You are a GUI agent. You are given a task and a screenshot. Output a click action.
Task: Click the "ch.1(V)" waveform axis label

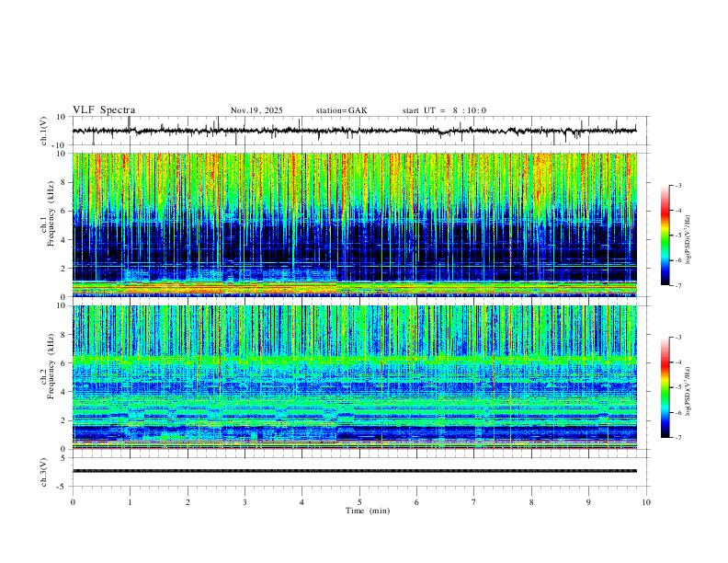[44, 131]
